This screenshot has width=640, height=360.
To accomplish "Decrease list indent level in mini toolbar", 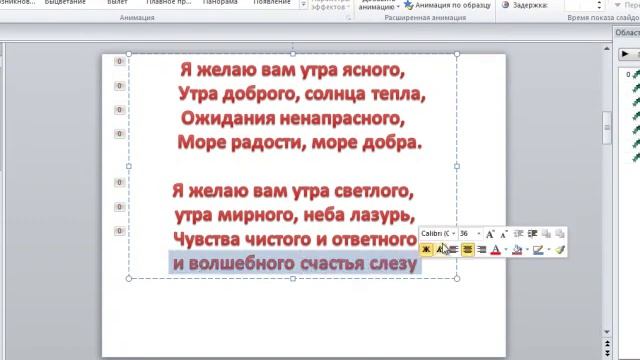I will (x=518, y=234).
